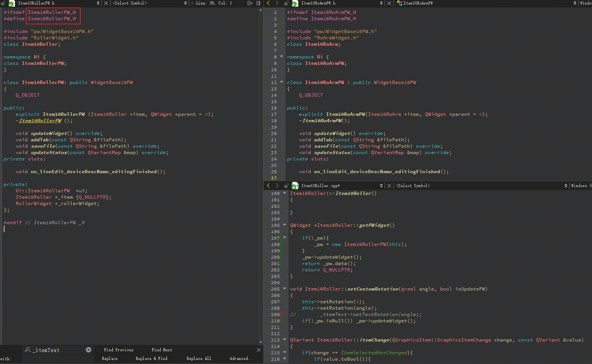Collapse the ~Item10Roller destructor fold at line 190
Image resolution: width=592 pixels, height=364 pixels.
(285, 193)
